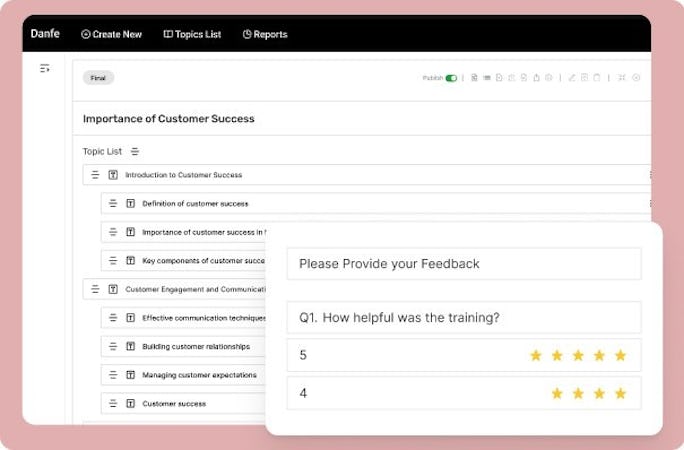Click the Final status badge

click(x=98, y=78)
